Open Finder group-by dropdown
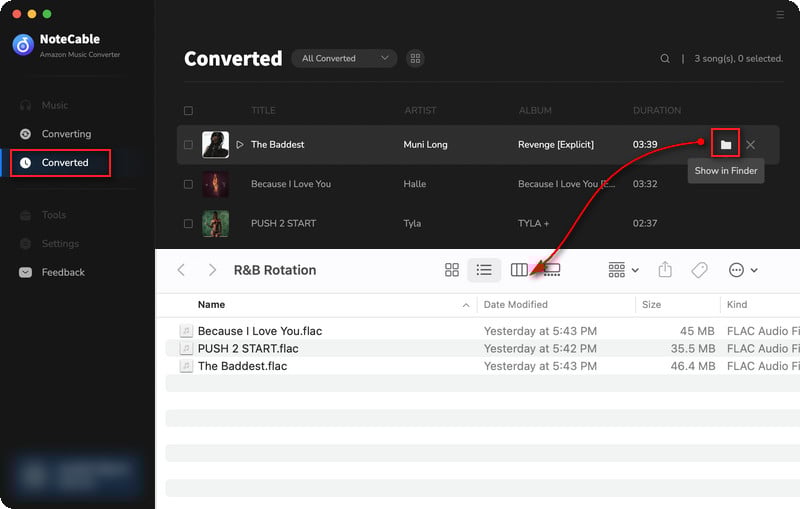 pyautogui.click(x=623, y=270)
